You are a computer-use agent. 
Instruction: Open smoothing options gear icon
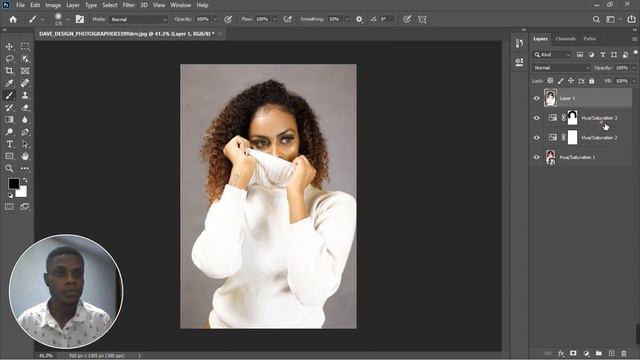tap(359, 19)
